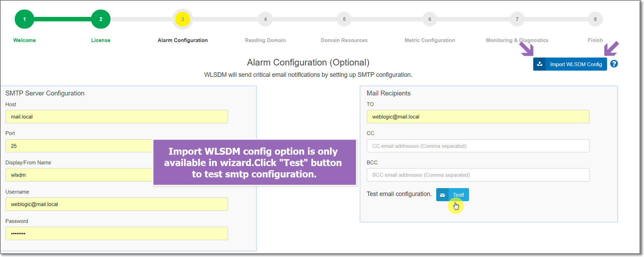Go to step 2 License circle

tap(101, 19)
